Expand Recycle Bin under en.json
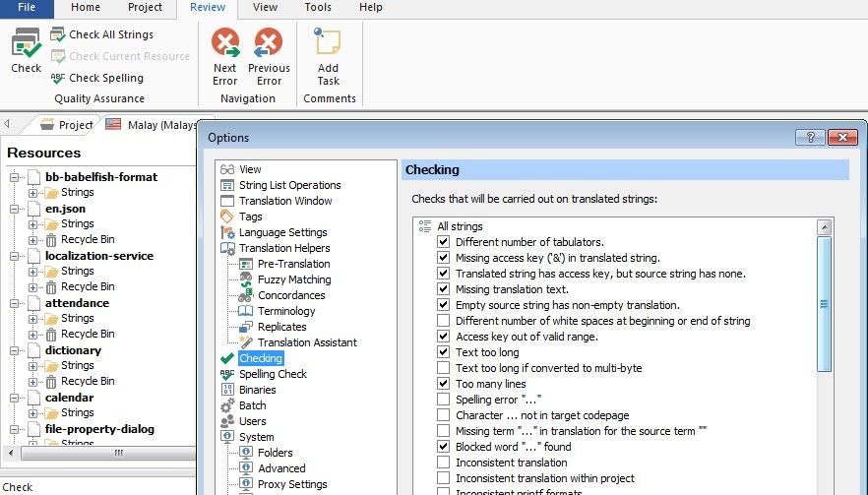 (x=33, y=240)
